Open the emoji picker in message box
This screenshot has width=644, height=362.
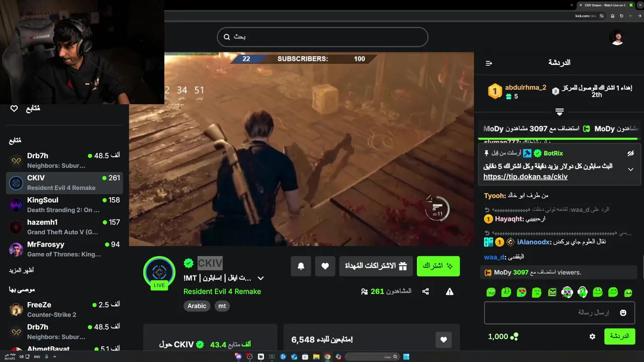(623, 313)
